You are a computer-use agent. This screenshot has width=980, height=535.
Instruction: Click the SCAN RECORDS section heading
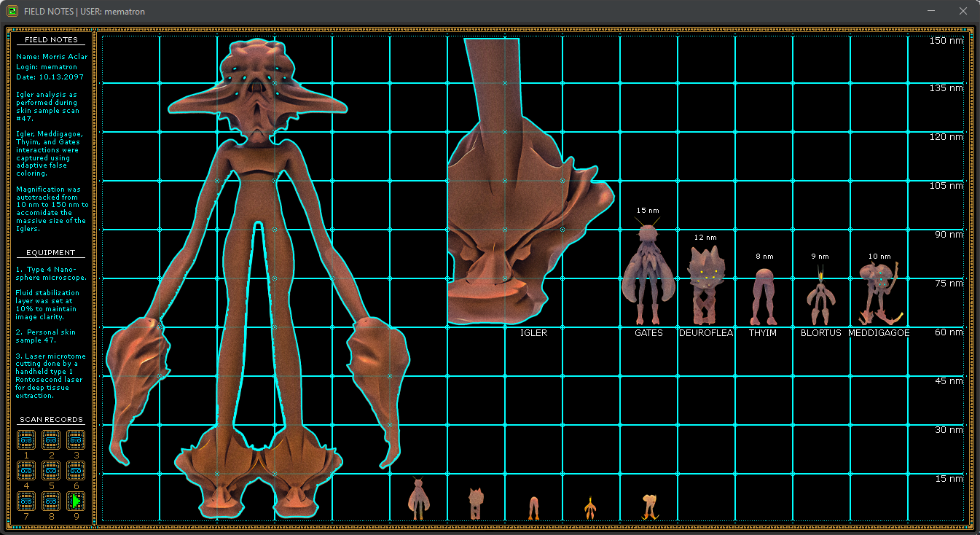pos(51,420)
